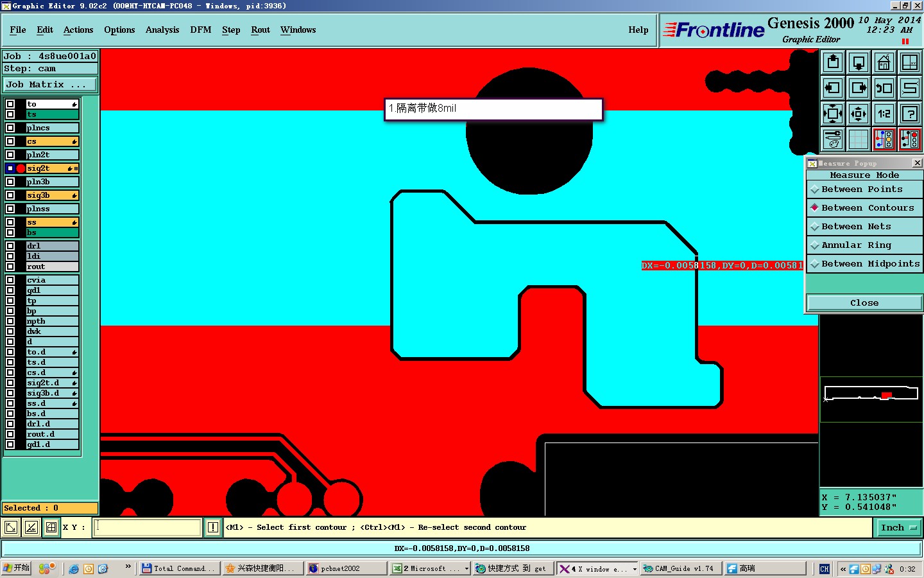Click the board overview thumbnail
924x578 pixels.
click(871, 399)
